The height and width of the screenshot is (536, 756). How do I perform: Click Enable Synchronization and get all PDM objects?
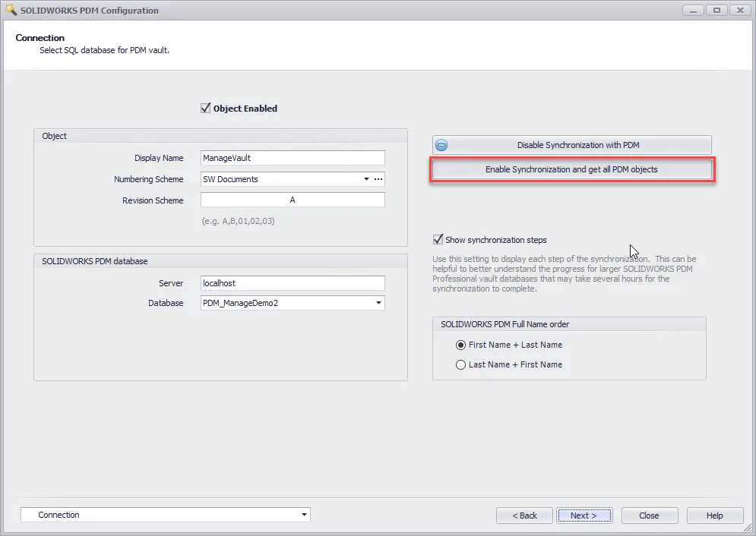coord(571,169)
